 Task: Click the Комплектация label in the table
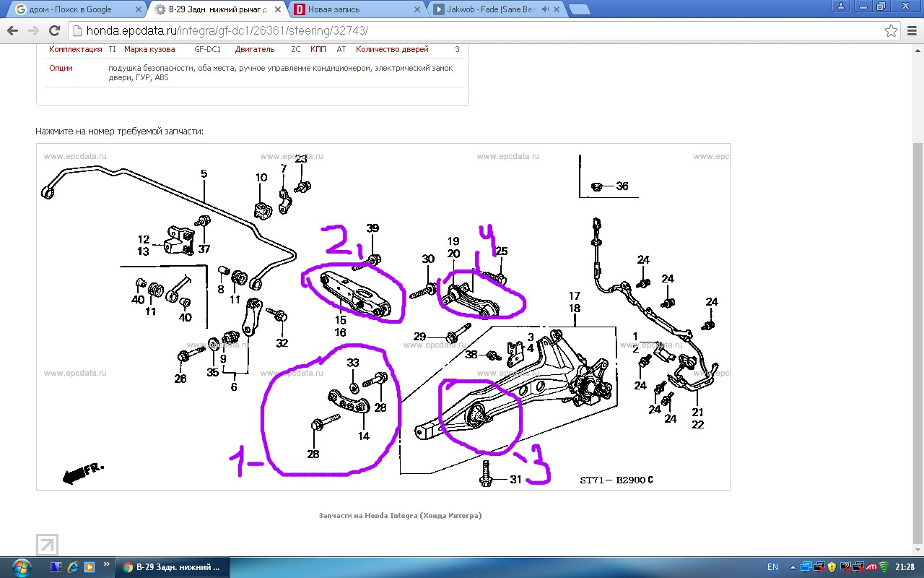pos(76,50)
